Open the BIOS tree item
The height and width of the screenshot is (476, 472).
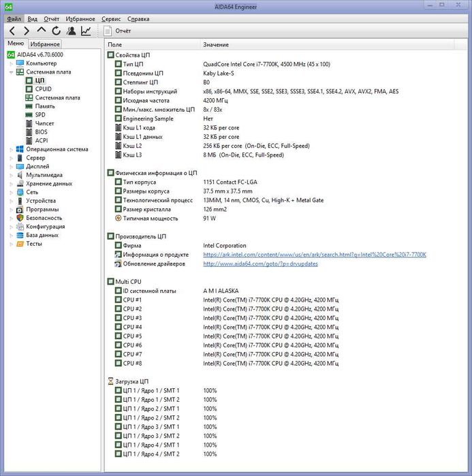tap(36, 131)
